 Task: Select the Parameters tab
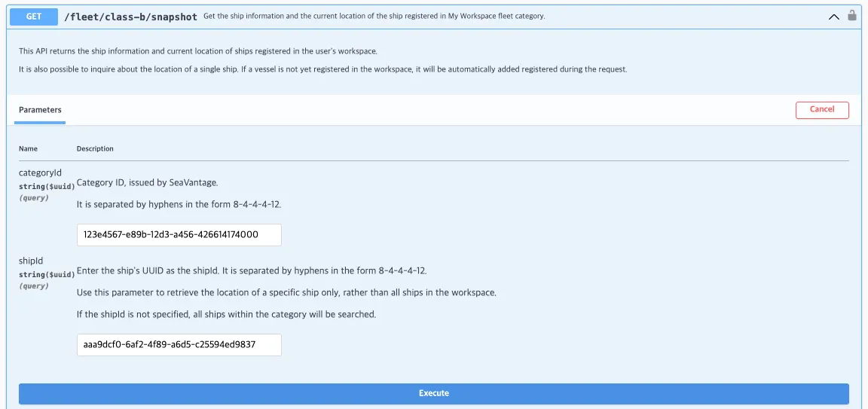click(x=40, y=110)
